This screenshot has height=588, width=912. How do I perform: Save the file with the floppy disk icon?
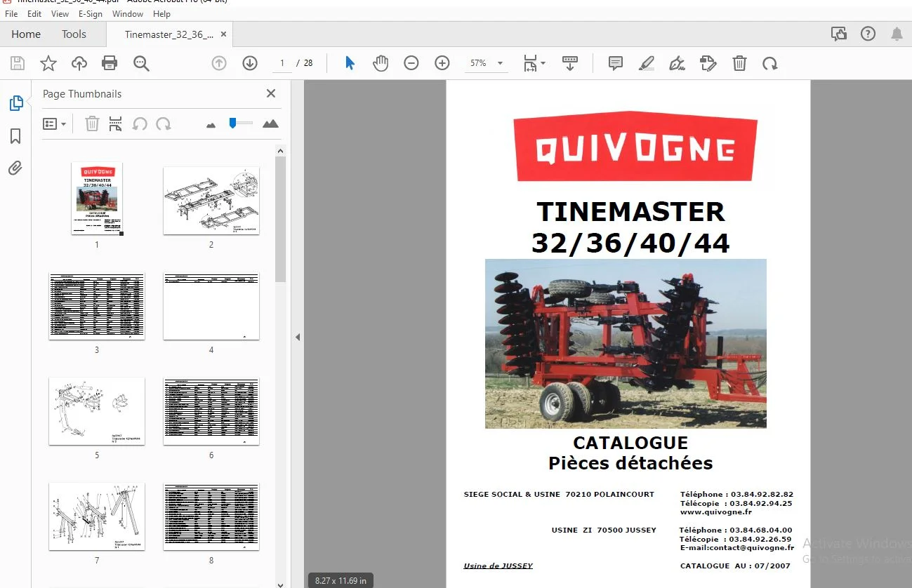[x=18, y=64]
